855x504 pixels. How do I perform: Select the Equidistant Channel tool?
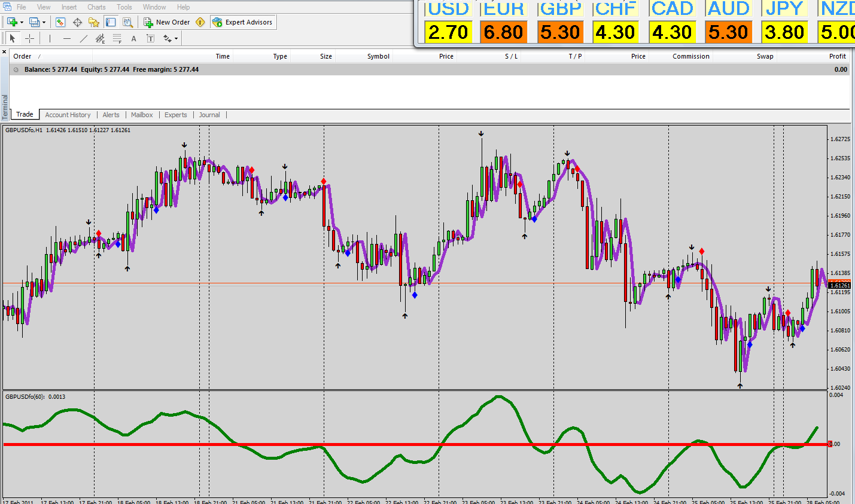pos(100,38)
